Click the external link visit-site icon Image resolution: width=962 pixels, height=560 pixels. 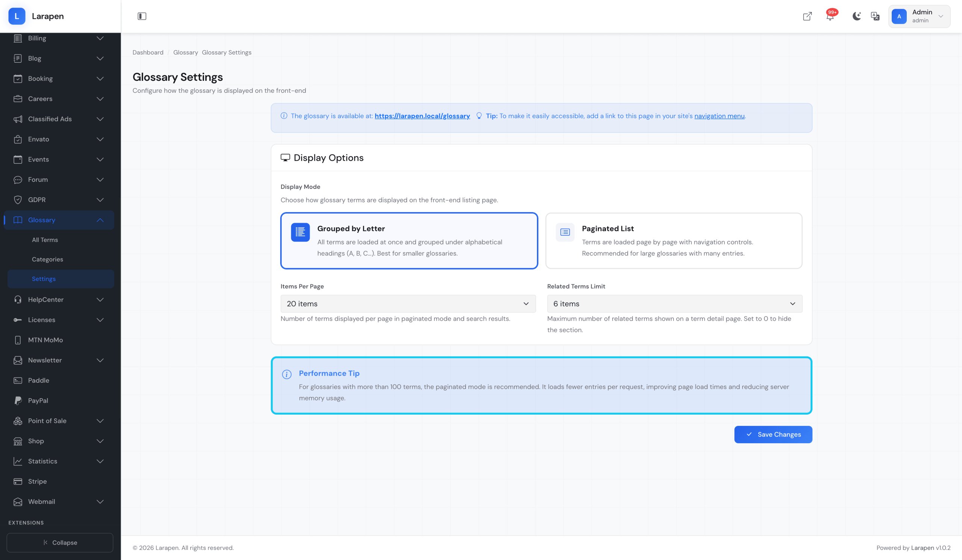click(807, 17)
